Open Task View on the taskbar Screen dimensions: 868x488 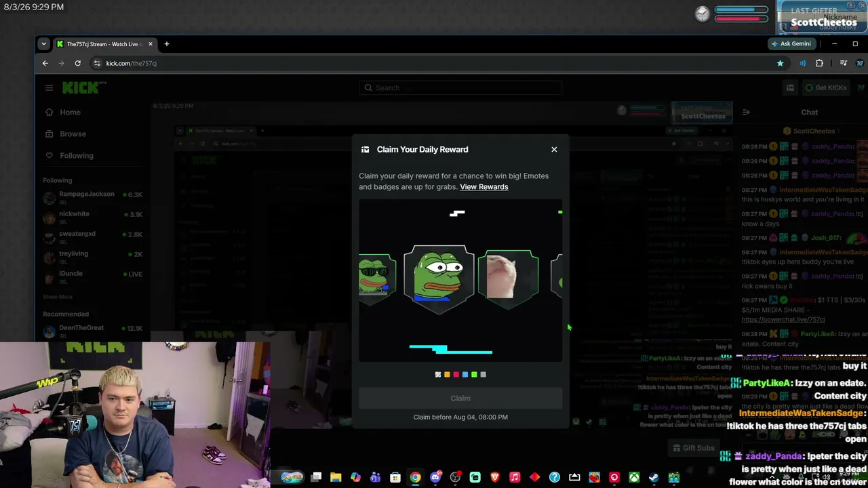point(316,477)
